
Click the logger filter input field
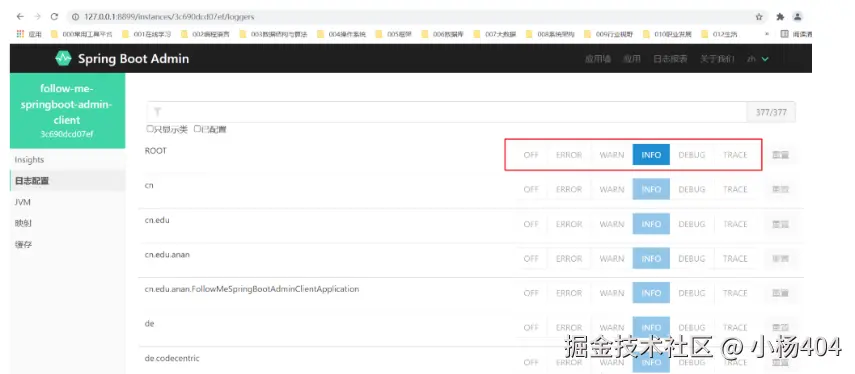tap(446, 112)
